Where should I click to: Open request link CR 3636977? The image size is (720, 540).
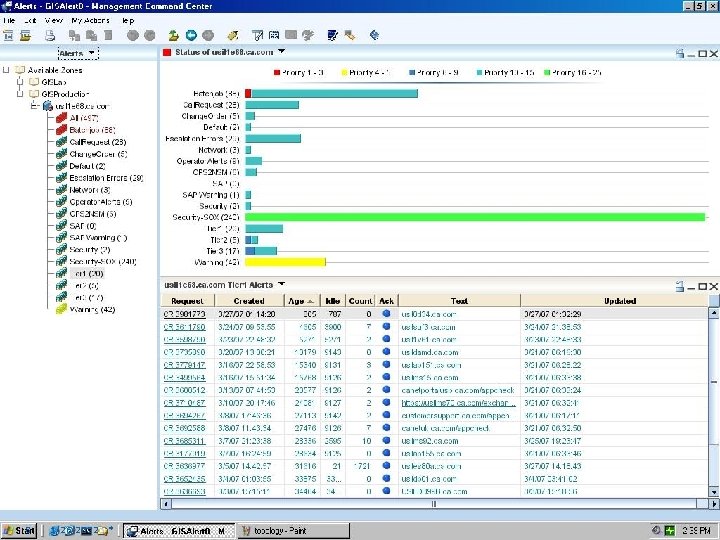185,466
